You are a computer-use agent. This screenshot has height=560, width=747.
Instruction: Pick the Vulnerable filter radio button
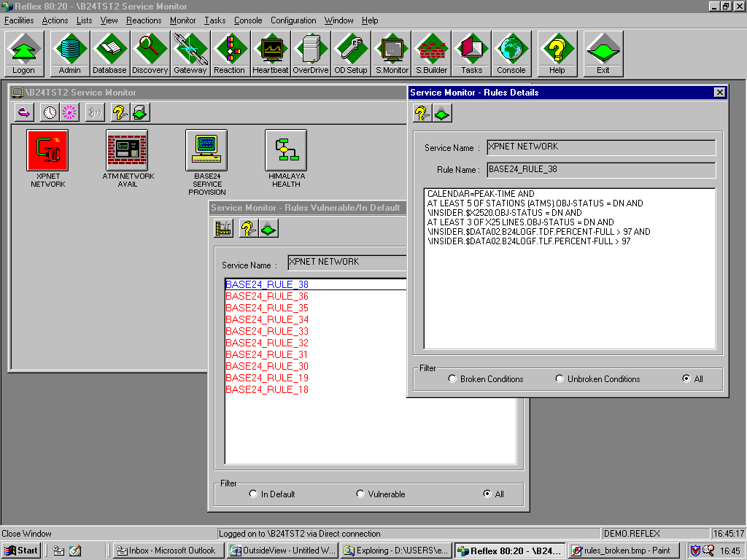tap(360, 494)
